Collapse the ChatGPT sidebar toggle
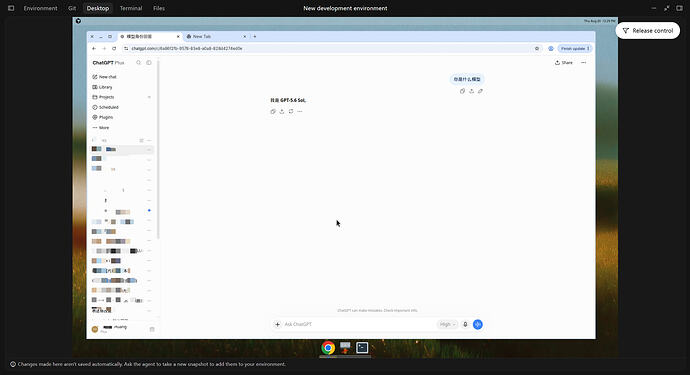Image resolution: width=690 pixels, height=375 pixels. pos(149,62)
